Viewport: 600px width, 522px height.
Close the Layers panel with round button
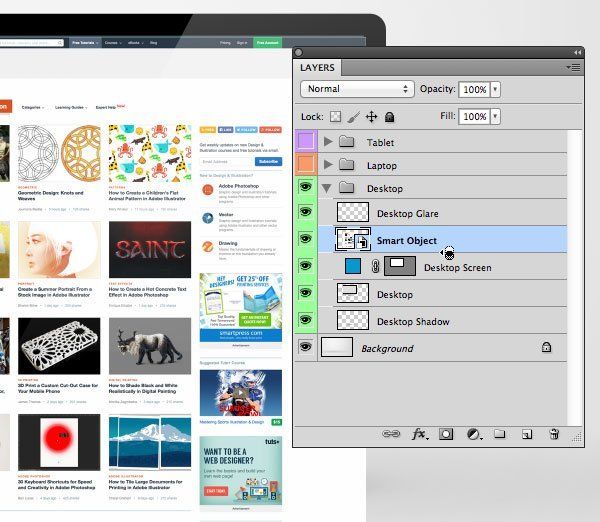point(299,52)
